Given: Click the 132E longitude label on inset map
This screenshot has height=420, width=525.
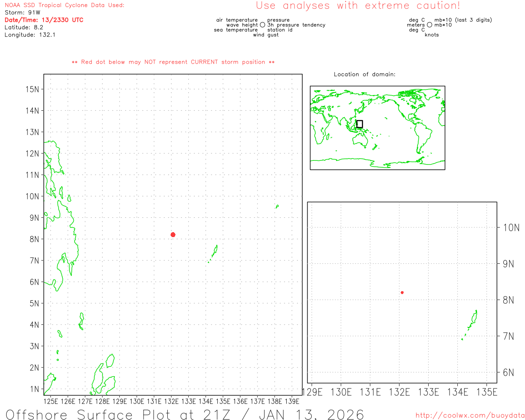Looking at the screenshot, I should [399, 392].
